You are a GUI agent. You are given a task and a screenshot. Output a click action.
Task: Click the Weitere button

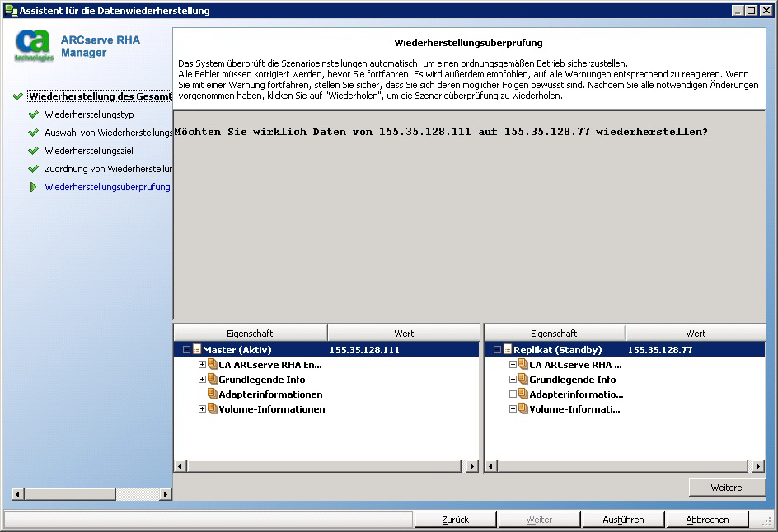726,488
